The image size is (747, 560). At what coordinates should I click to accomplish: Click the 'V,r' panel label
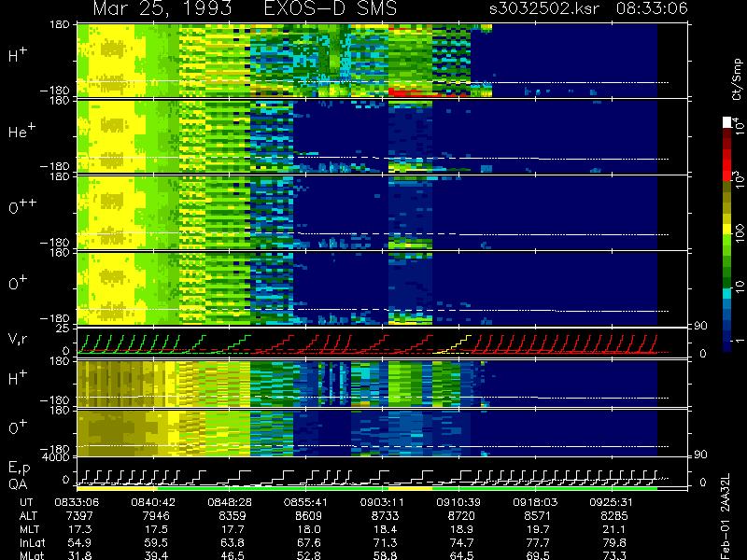coord(18,339)
